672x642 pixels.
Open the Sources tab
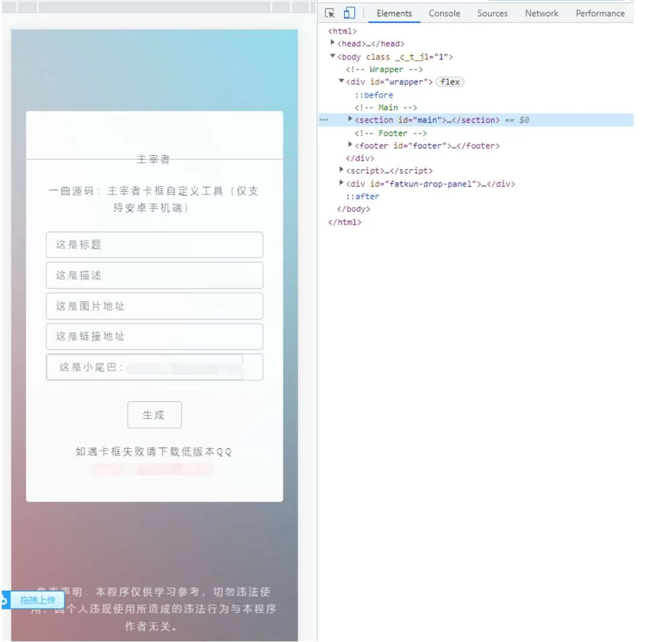[x=492, y=13]
